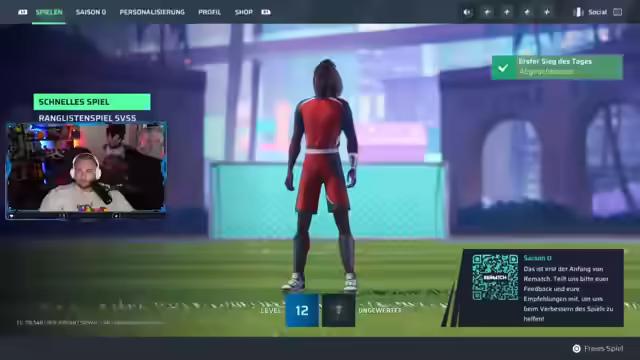Open the Shop tab
Screen dimensions: 640x360
pyautogui.click(x=244, y=12)
